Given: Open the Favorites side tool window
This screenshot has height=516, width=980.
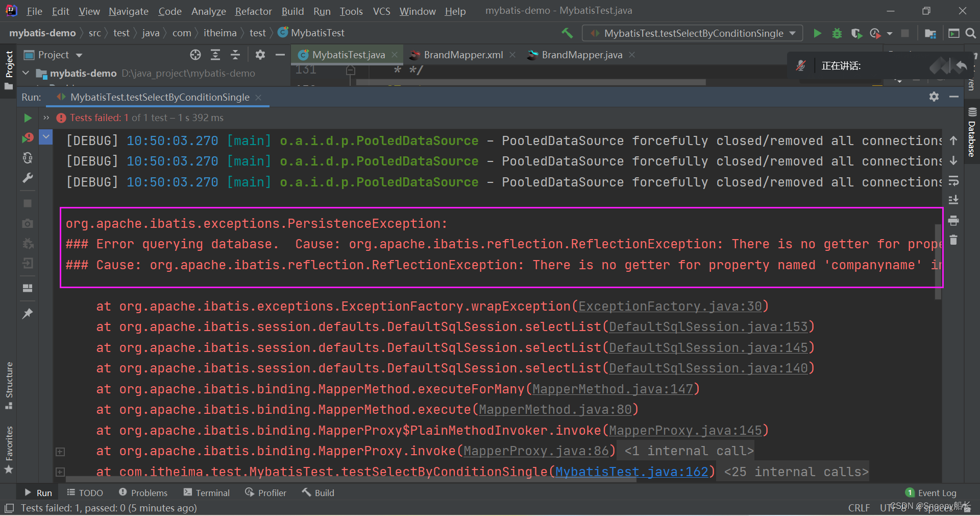Looking at the screenshot, I should (9, 450).
